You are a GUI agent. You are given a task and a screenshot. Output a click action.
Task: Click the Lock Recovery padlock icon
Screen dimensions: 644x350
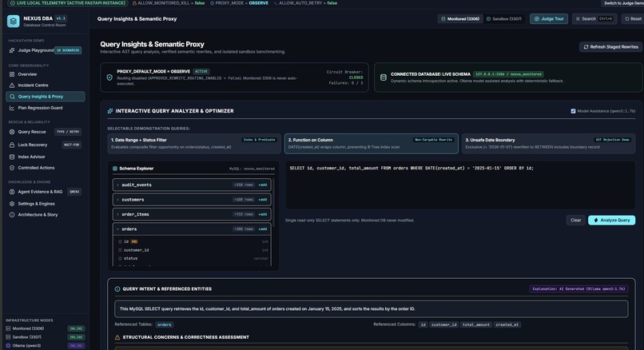tap(12, 145)
